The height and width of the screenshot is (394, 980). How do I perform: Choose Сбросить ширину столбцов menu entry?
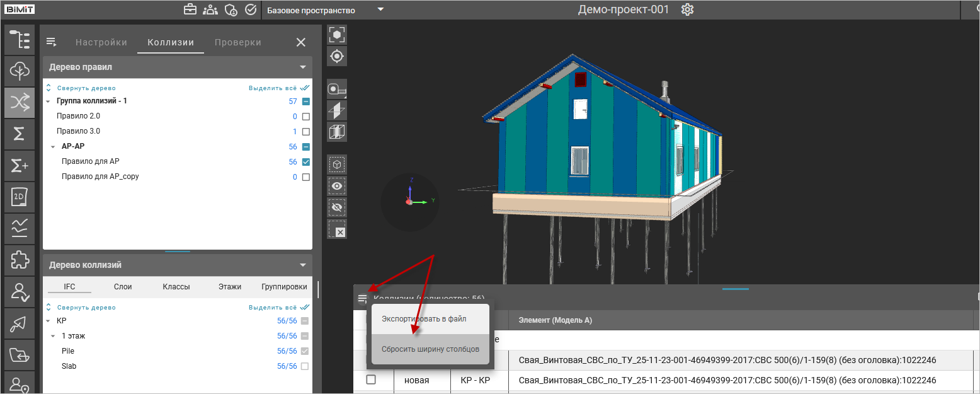[x=430, y=349]
